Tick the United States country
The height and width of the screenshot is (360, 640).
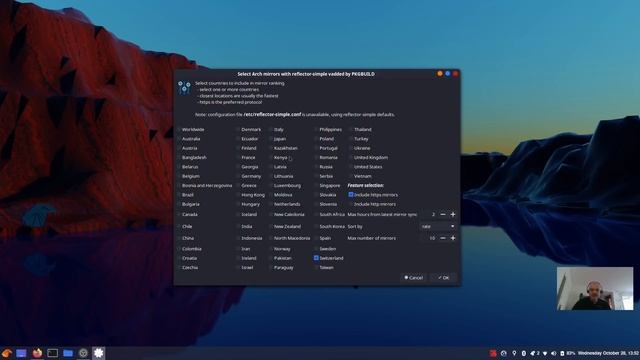[351, 167]
